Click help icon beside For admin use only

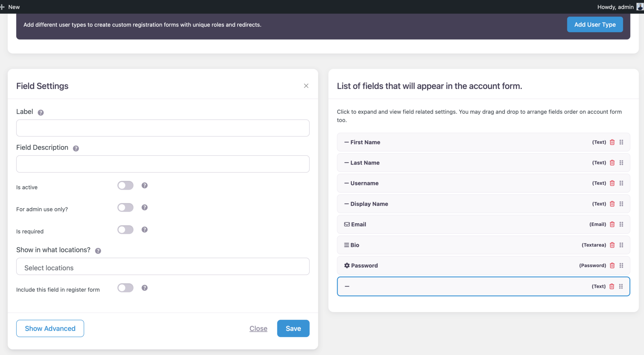(144, 207)
